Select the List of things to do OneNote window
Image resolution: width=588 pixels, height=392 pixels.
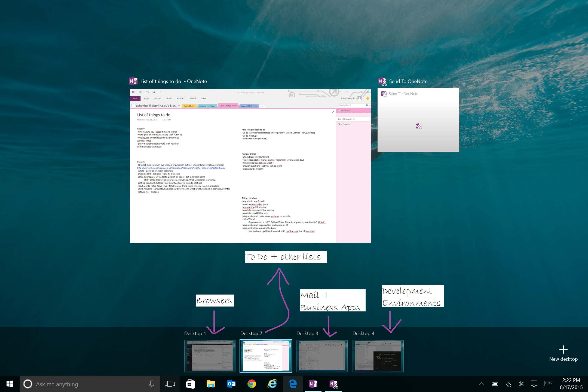(x=250, y=166)
